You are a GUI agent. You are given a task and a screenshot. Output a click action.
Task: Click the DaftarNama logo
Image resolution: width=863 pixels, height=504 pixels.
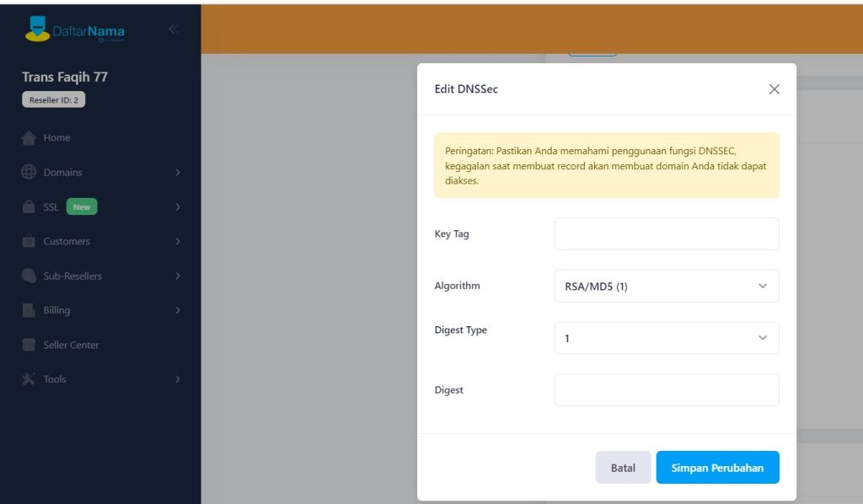tap(75, 29)
